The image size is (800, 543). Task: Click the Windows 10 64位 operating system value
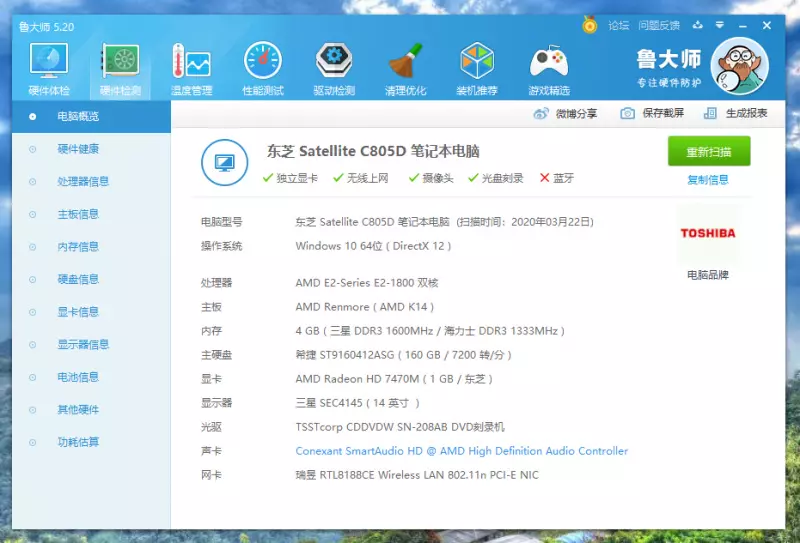point(373,246)
